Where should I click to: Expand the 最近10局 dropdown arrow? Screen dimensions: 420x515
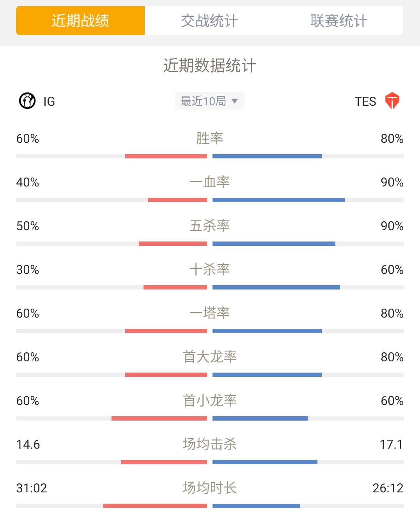[234, 101]
